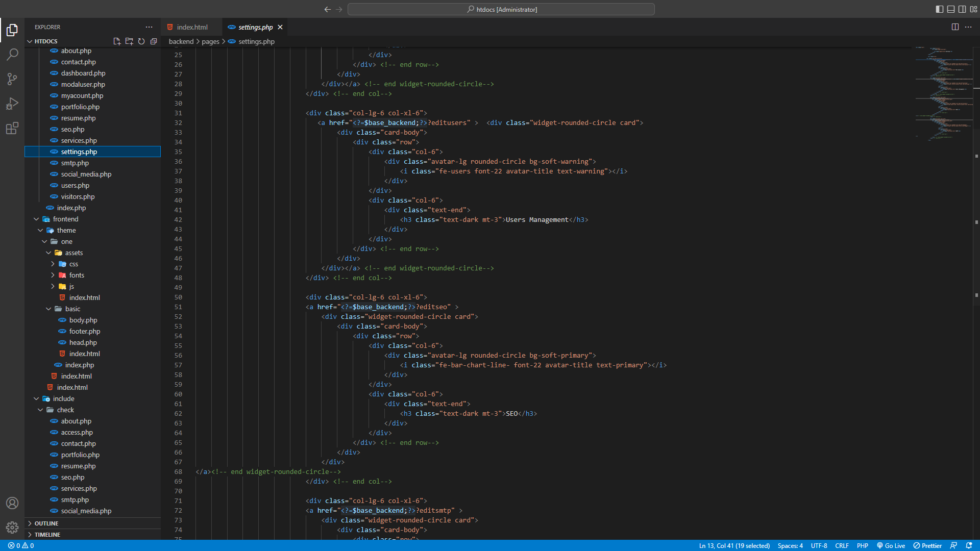
Task: Expand the OUTLINE section
Action: [x=46, y=523]
